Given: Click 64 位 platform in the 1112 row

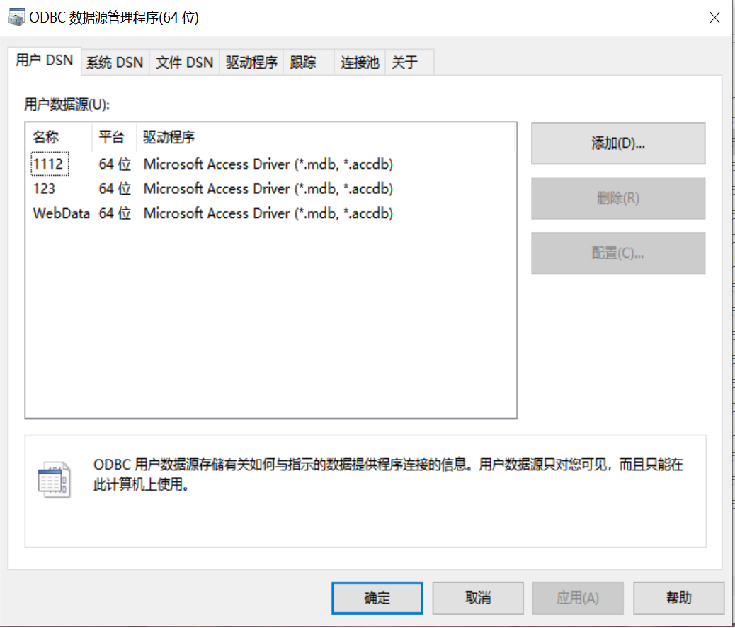Looking at the screenshot, I should pos(115,164).
